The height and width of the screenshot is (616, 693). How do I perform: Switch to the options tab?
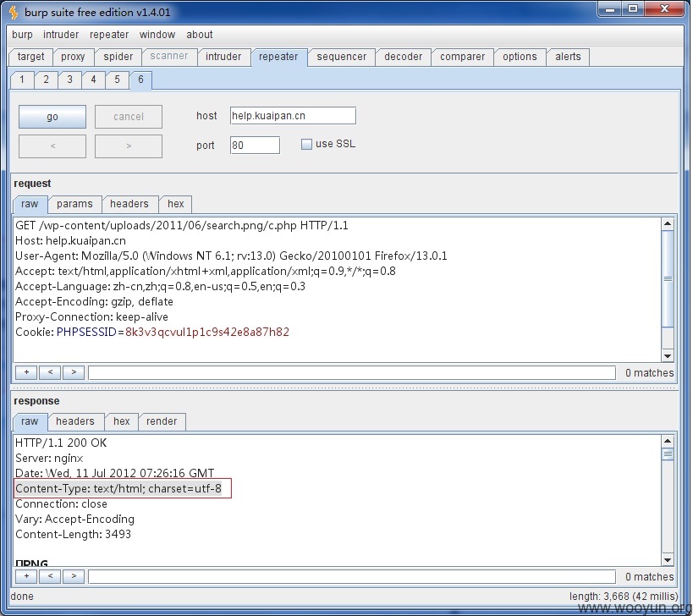pyautogui.click(x=520, y=57)
